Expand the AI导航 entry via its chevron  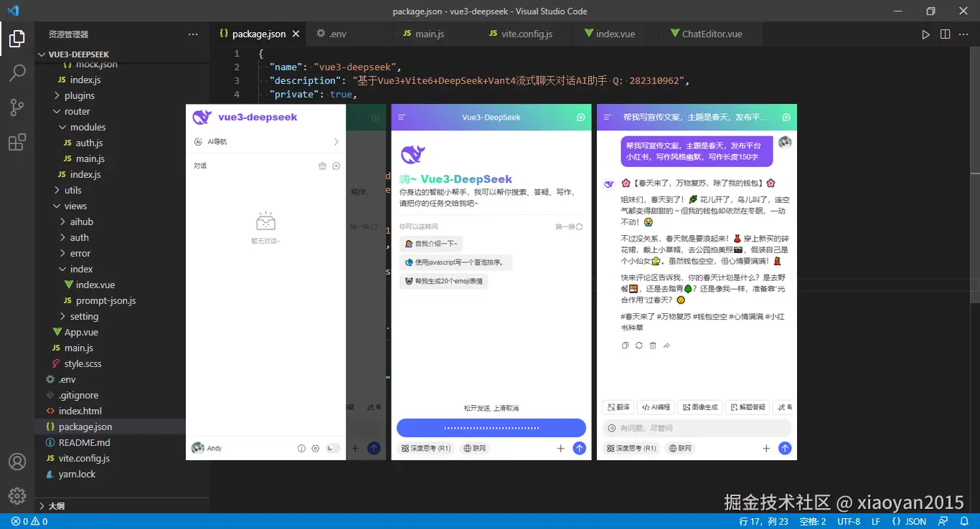coord(335,142)
